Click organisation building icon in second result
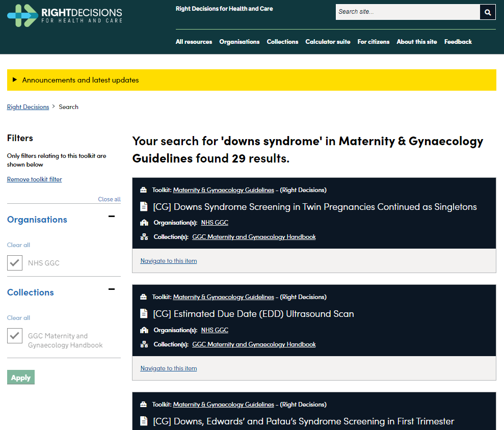This screenshot has width=504, height=430. pyautogui.click(x=144, y=330)
